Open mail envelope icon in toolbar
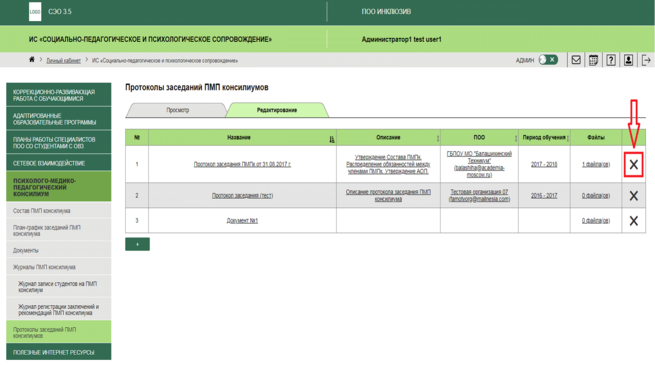The width and height of the screenshot is (655, 366). tap(576, 60)
